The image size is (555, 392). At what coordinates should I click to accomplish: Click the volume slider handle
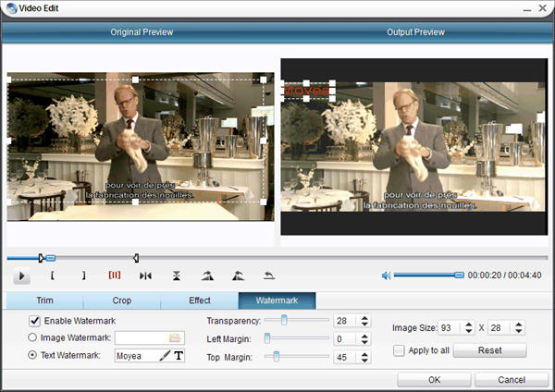[x=459, y=275]
